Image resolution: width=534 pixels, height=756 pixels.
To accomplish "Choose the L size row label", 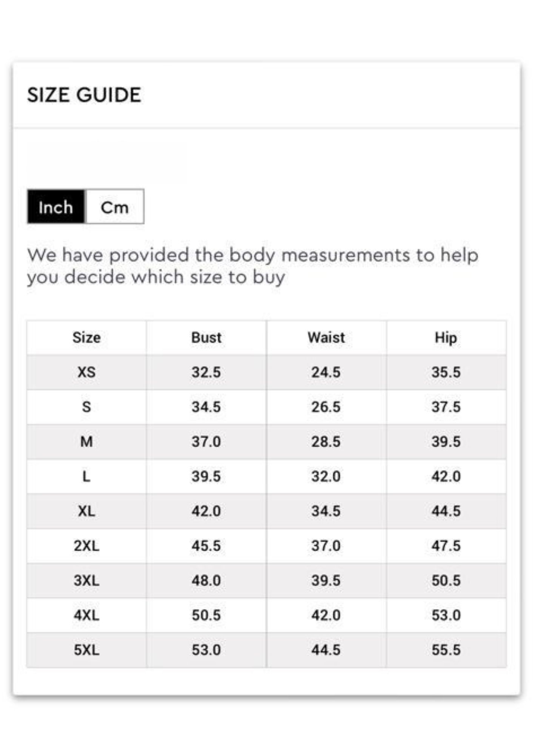I will click(86, 476).
